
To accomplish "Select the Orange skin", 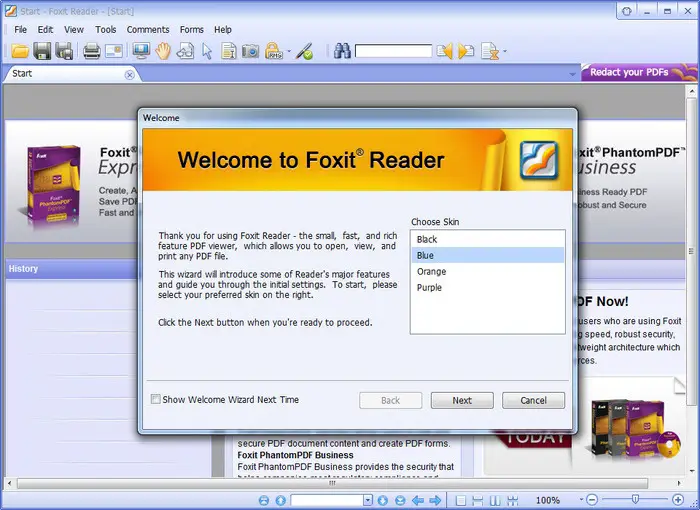I will [488, 272].
